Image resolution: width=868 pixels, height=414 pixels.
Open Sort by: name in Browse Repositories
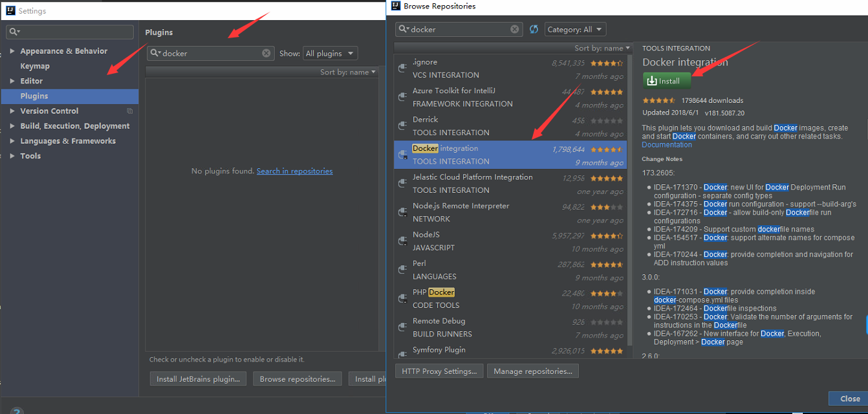(x=602, y=48)
